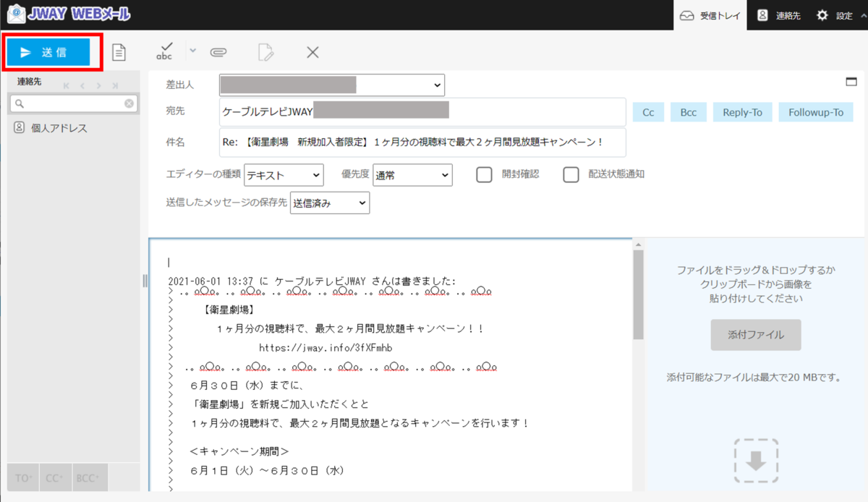868x502 pixels.
Task: Click the contact search box
Action: click(74, 103)
